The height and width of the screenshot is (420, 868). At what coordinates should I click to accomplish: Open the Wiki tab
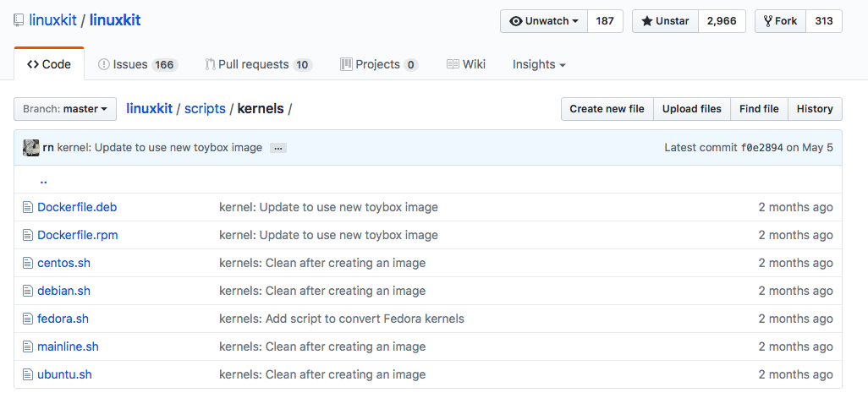coord(466,65)
